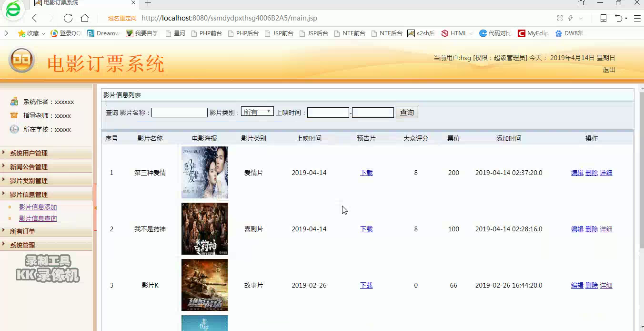
Task: View details of 影片K
Action: click(606, 285)
